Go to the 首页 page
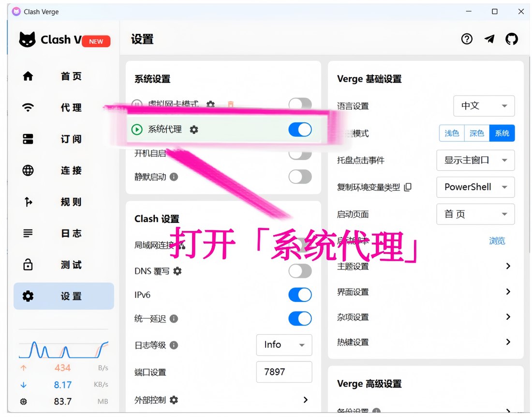Image resolution: width=532 pixels, height=417 pixels. coord(64,76)
